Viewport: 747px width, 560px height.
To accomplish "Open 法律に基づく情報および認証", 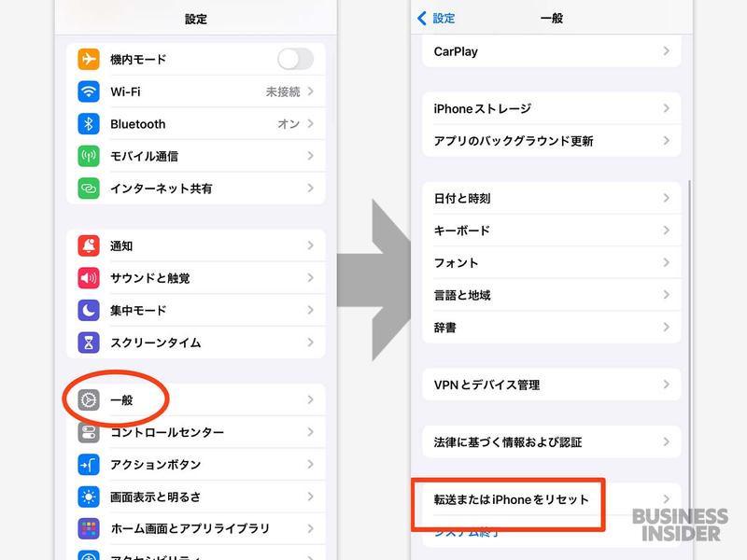I will click(x=552, y=441).
